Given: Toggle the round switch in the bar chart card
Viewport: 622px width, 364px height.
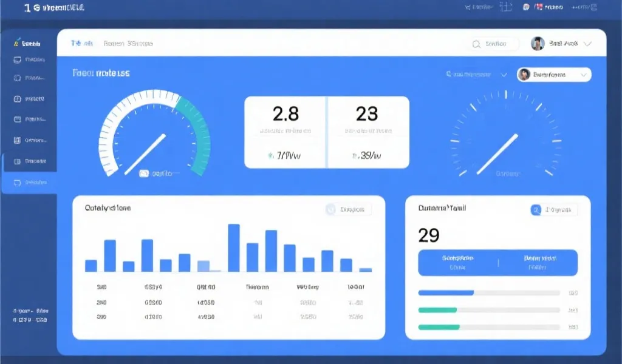Looking at the screenshot, I should (x=331, y=209).
